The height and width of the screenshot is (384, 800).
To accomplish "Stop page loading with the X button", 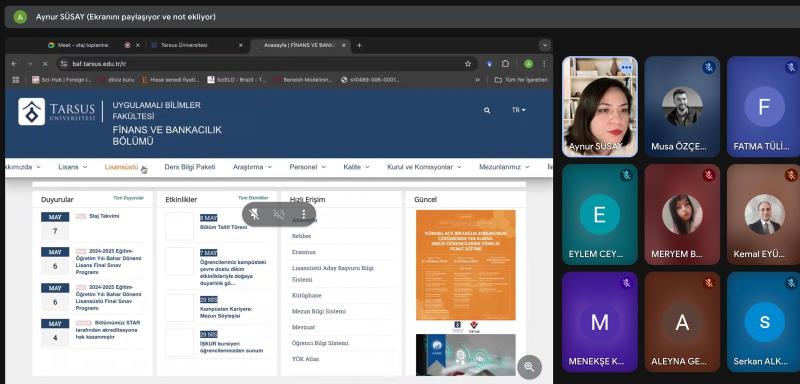I will [45, 64].
